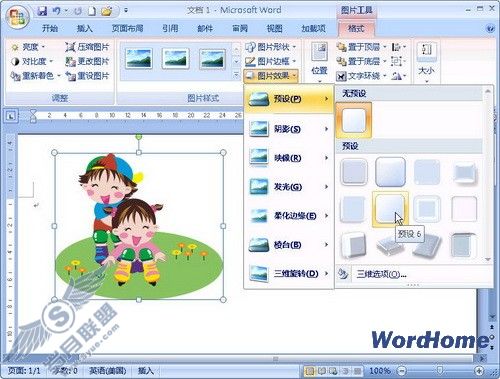Screen dimensions: 500x379
Task: Switch to the 插入 tab
Action: pyautogui.click(x=85, y=29)
